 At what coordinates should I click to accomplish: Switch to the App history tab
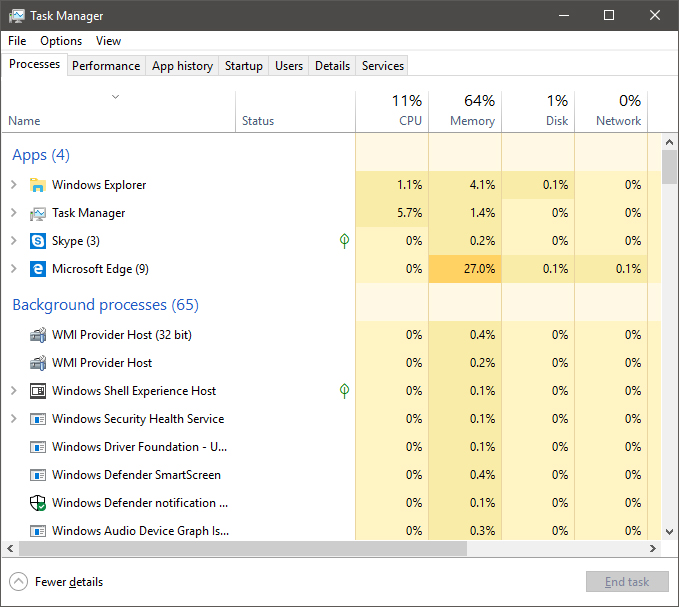click(x=182, y=66)
